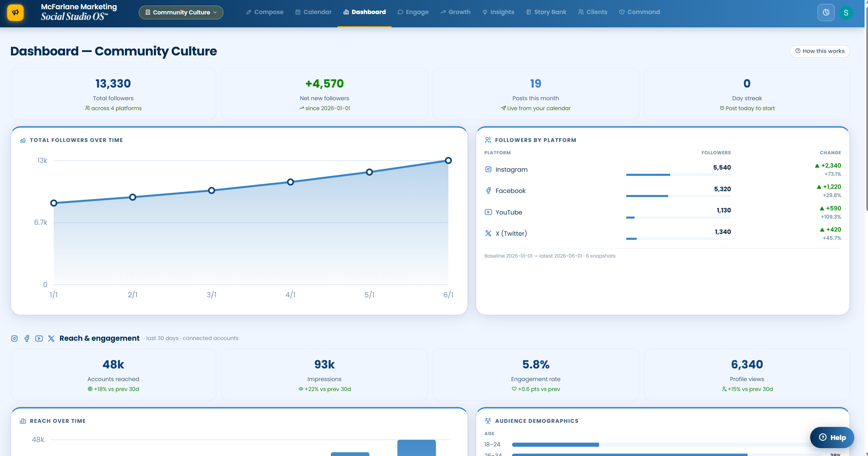Click the YouTube followers progress bar
Screen dimensions: 868x456
(678, 218)
